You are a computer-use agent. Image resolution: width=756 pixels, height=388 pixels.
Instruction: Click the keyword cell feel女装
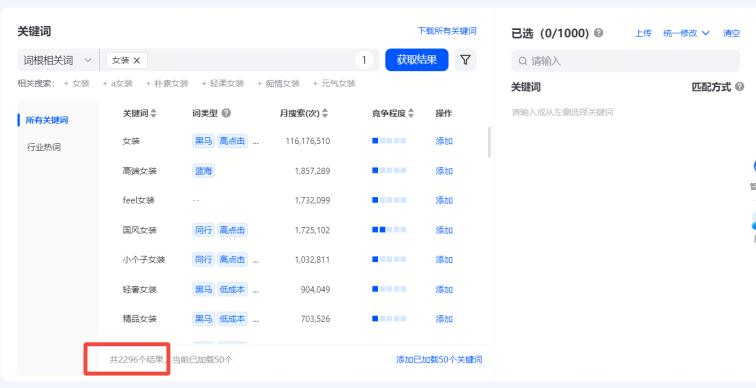138,201
